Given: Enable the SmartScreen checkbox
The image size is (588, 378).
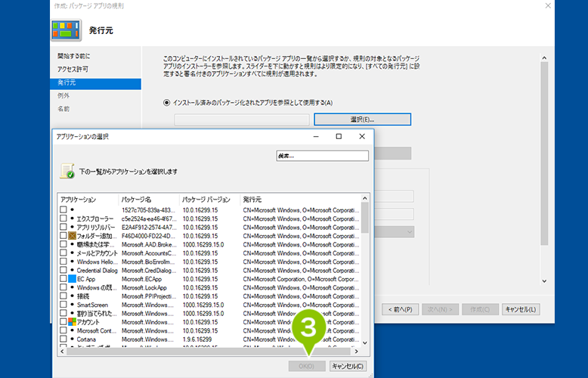Looking at the screenshot, I should coord(63,305).
